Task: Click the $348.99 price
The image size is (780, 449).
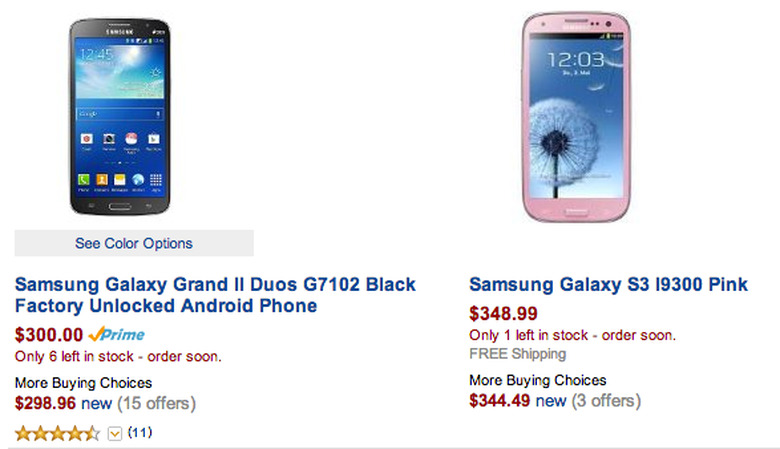Action: click(503, 314)
